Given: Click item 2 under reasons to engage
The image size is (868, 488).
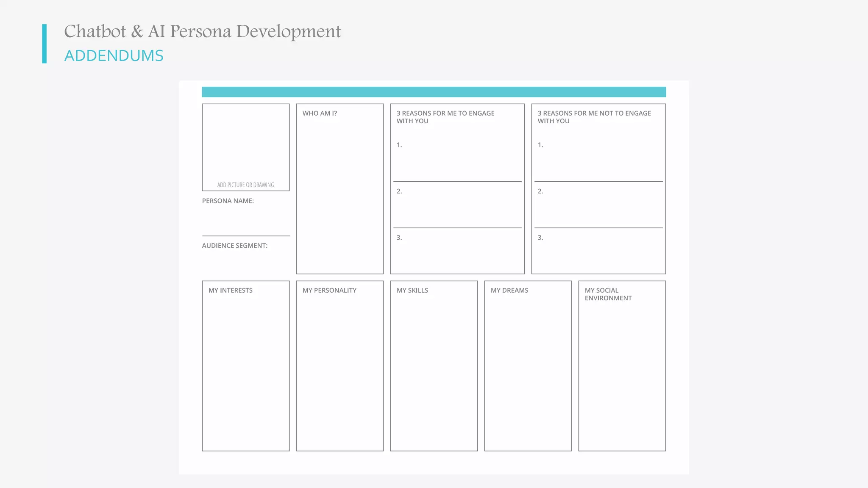Looking at the screenshot, I should click(399, 191).
